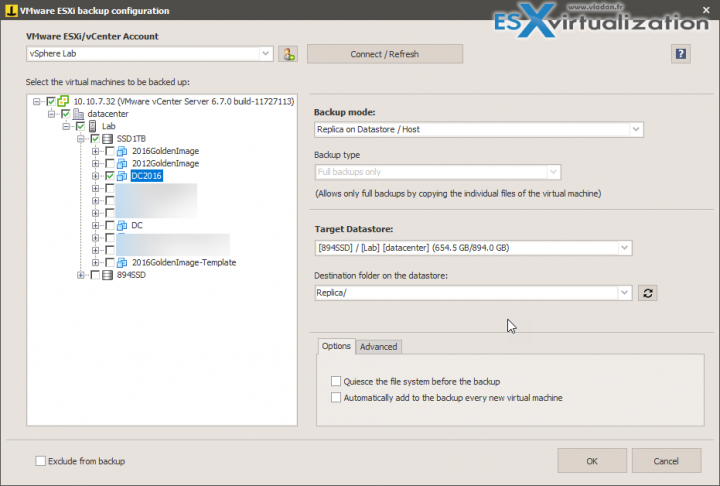Open the Backup mode dropdown
This screenshot has width=720, height=486.
[636, 130]
